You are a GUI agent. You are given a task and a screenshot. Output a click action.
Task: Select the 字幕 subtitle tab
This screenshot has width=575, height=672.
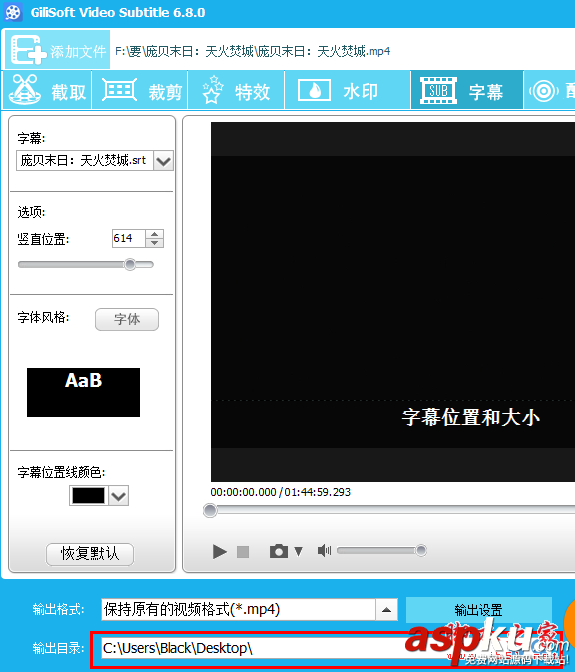click(x=467, y=90)
